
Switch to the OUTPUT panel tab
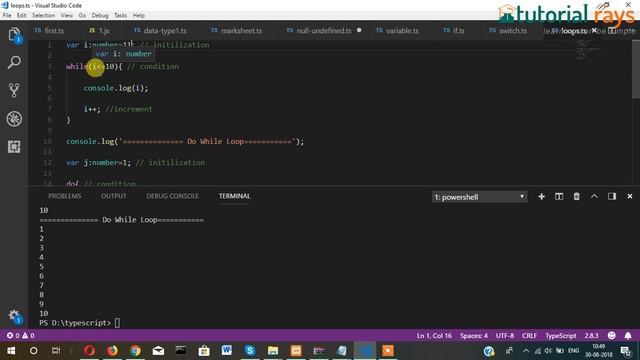click(113, 196)
